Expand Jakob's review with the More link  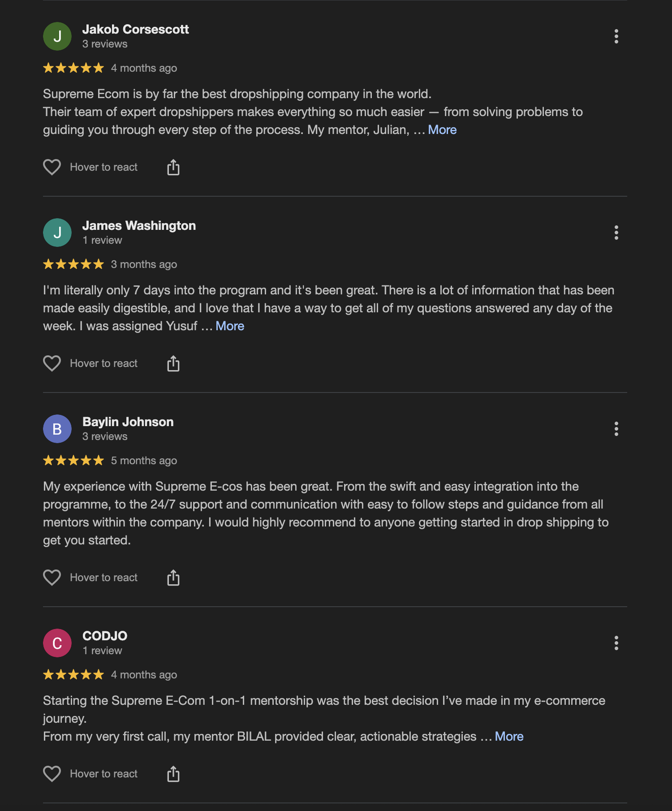pyautogui.click(x=442, y=129)
